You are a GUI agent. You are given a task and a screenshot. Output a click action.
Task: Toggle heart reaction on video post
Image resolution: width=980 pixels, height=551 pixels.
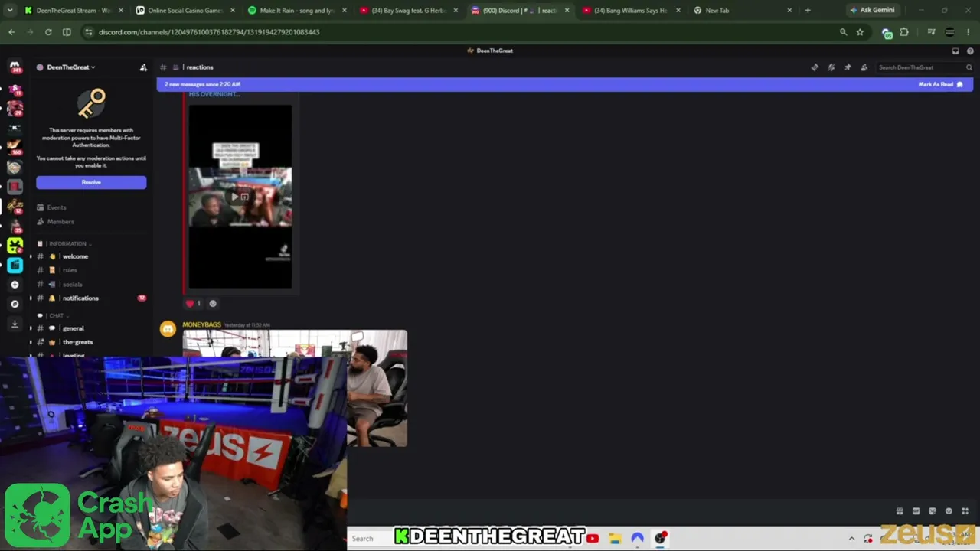[194, 304]
